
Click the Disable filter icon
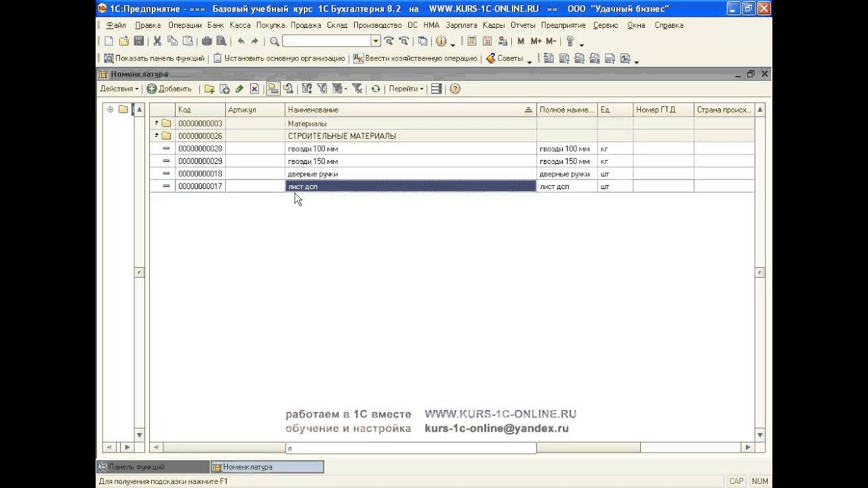pos(357,89)
